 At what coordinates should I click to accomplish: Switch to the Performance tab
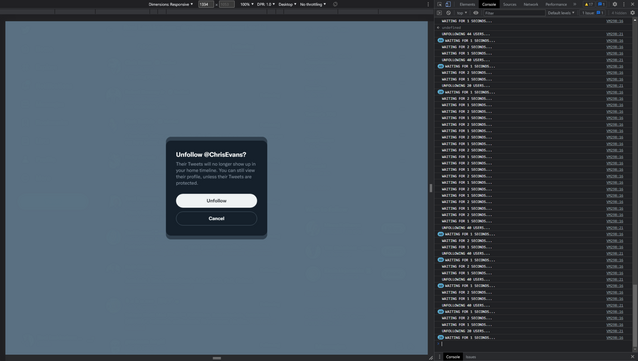pyautogui.click(x=556, y=4)
